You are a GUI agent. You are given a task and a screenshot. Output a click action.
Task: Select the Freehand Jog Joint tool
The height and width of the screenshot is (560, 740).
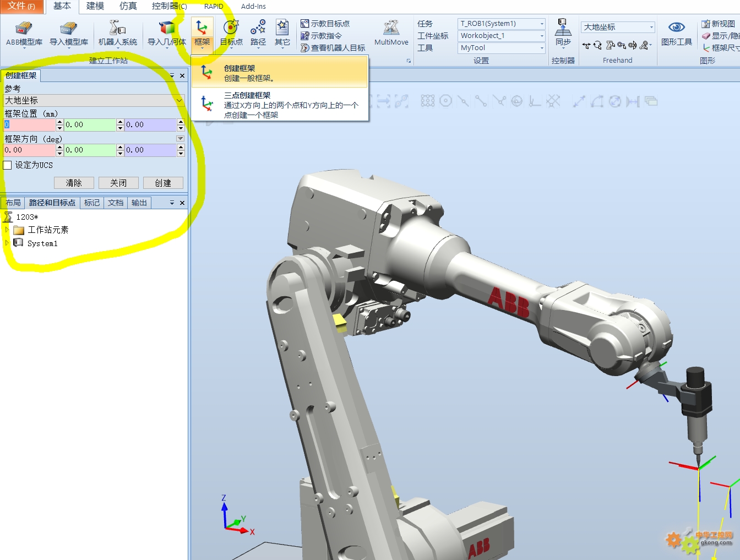coord(610,46)
